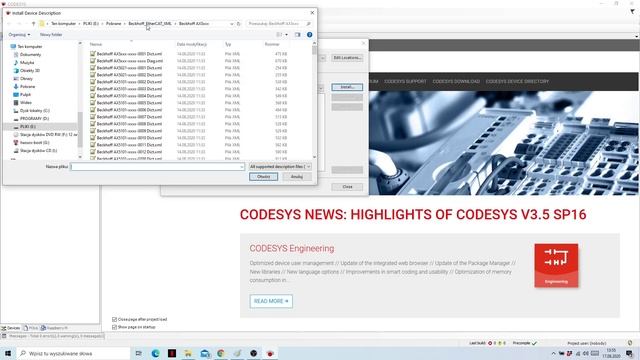640x360 pixels.
Task: Select Beckhoff AX5101-xxxx-0002 Dict.xml
Action: [x=129, y=82]
